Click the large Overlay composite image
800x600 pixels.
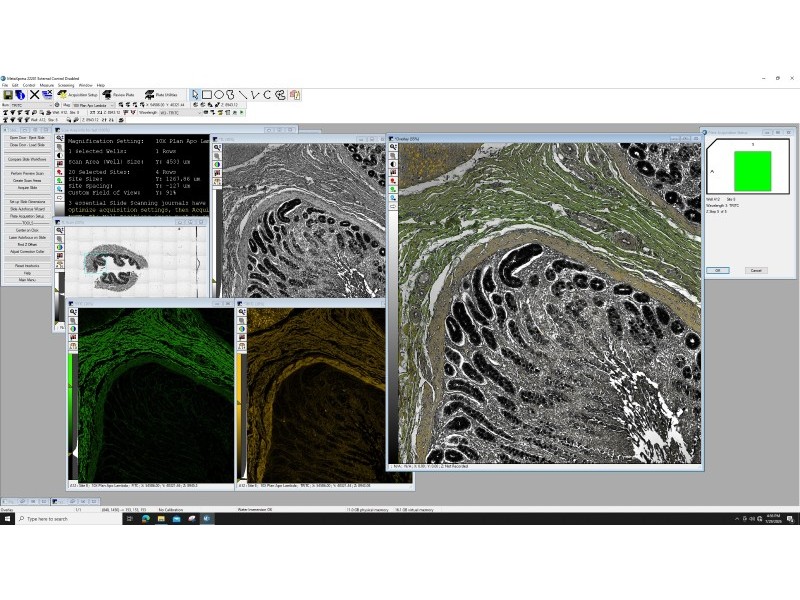[x=550, y=303]
